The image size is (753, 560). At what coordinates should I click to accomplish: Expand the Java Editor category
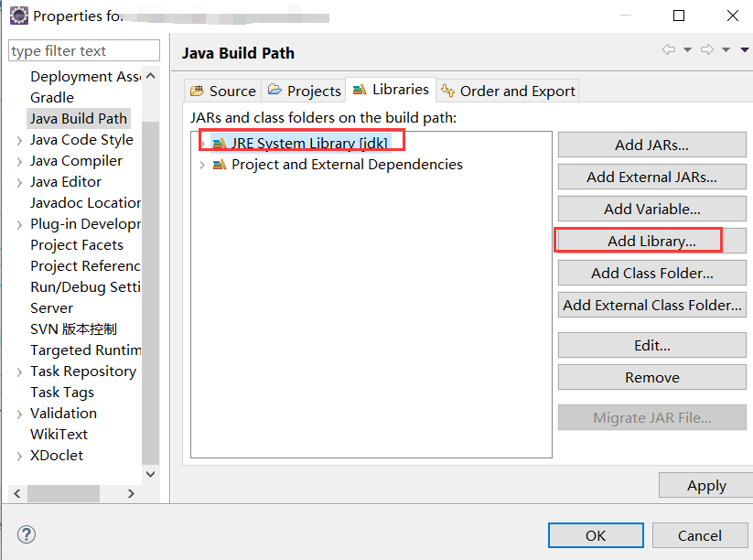click(19, 182)
